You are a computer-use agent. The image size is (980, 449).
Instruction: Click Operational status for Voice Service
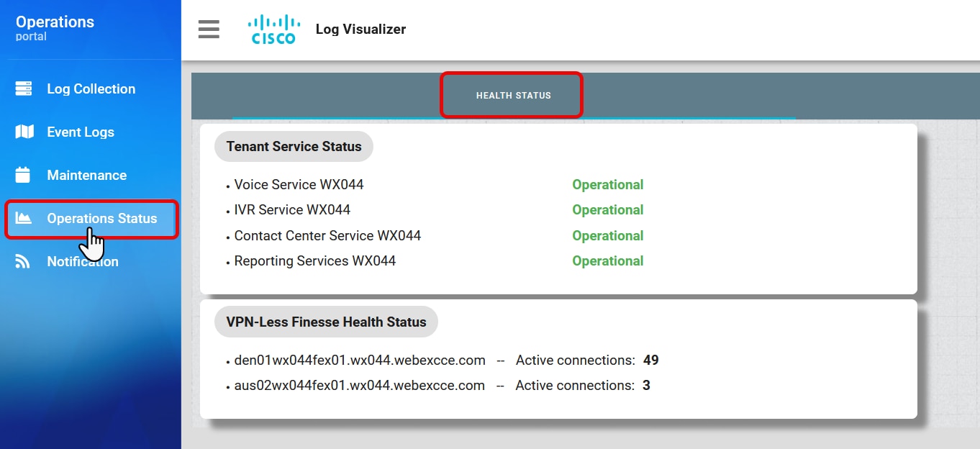coord(607,185)
